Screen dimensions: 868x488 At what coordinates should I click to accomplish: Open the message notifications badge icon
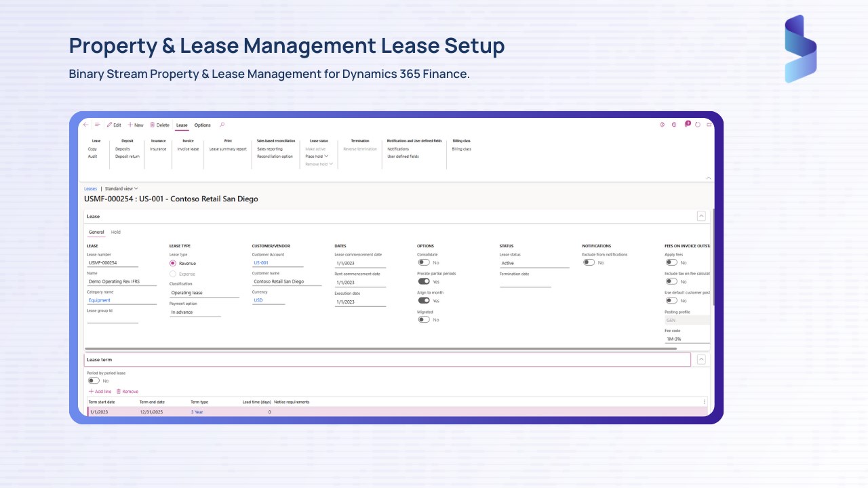686,125
